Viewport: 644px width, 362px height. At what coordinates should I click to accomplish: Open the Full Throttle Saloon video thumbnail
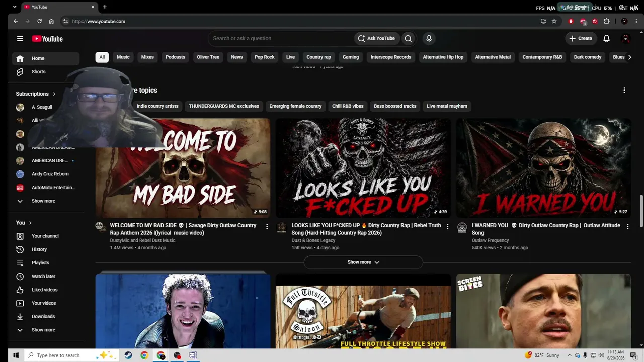pos(363,311)
